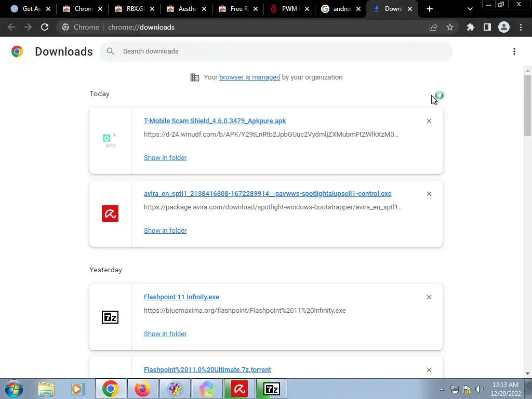Launch Firefox from the taskbar
The width and height of the screenshot is (532, 399).
click(x=142, y=389)
